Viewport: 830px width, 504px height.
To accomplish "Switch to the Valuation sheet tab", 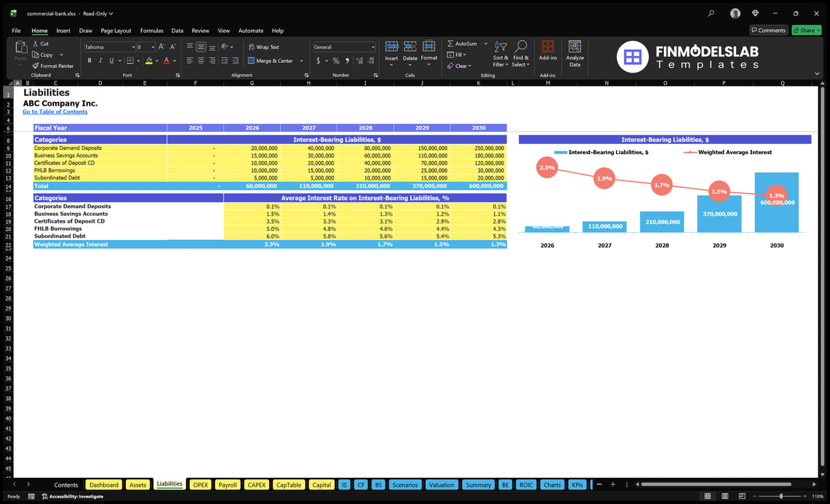I will point(442,485).
